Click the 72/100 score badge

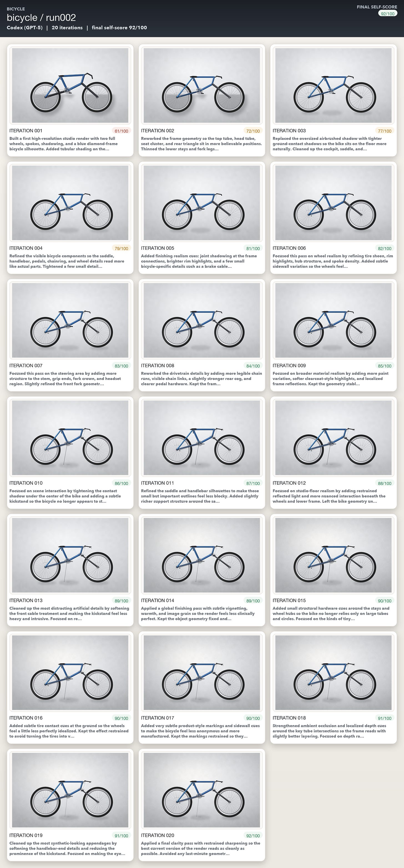[253, 131]
